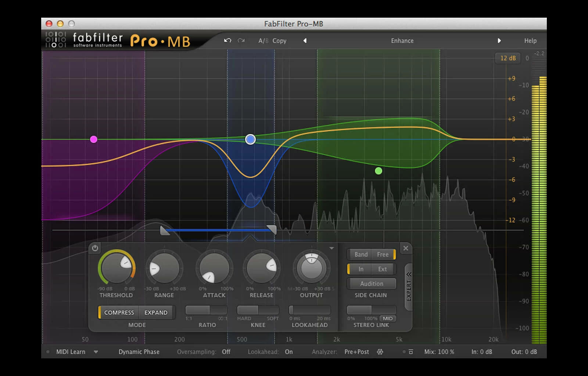
Task: Open the Help menu
Action: 530,41
